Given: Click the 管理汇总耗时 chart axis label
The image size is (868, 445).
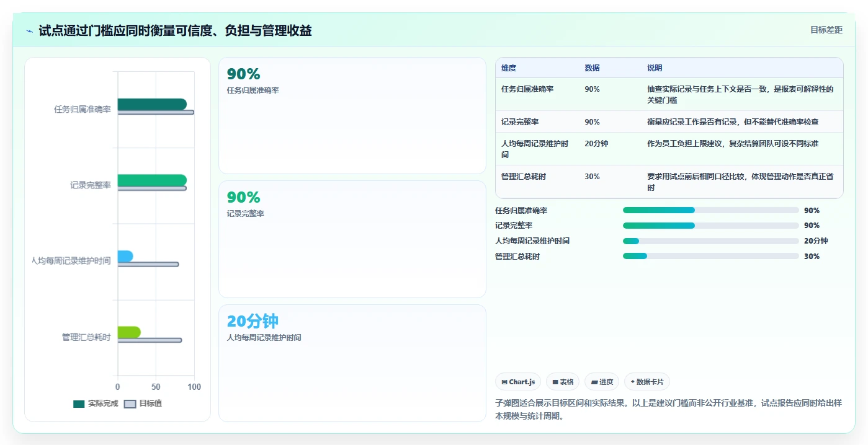Looking at the screenshot, I should coord(86,337).
